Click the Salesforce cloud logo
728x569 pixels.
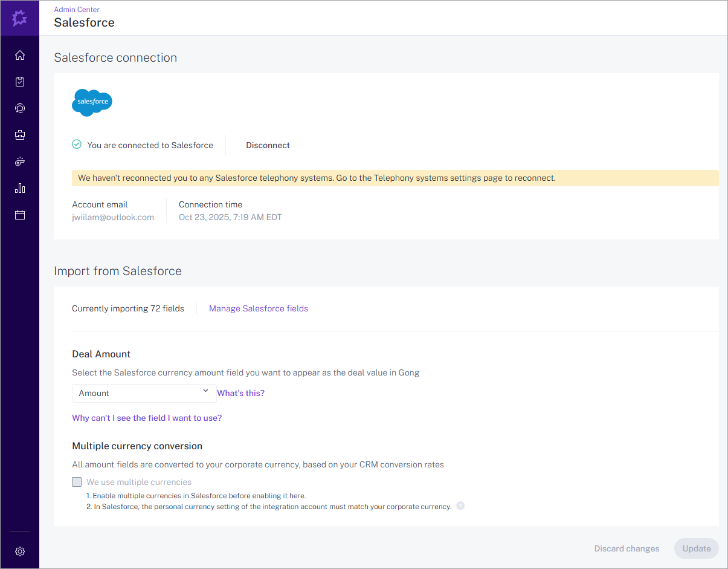coord(92,102)
